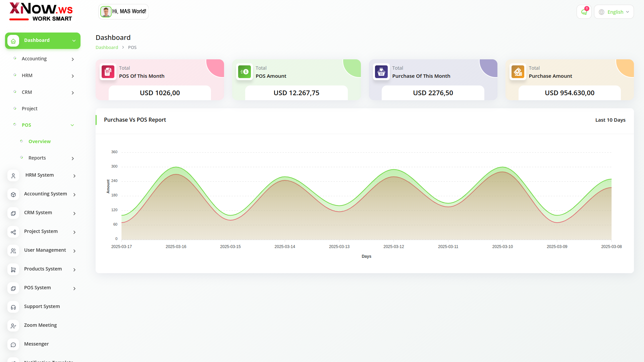Click the notification chat bubble icon

584,12
